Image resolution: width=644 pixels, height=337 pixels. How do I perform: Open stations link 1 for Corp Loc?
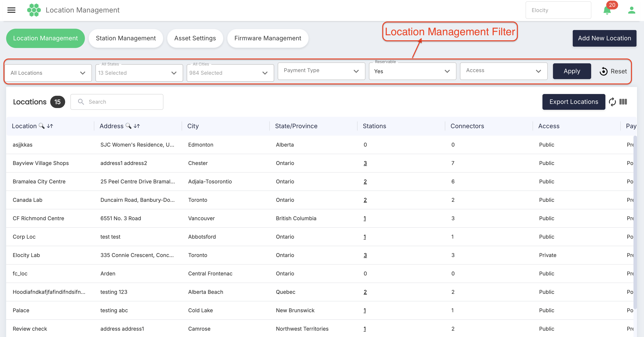click(x=365, y=237)
